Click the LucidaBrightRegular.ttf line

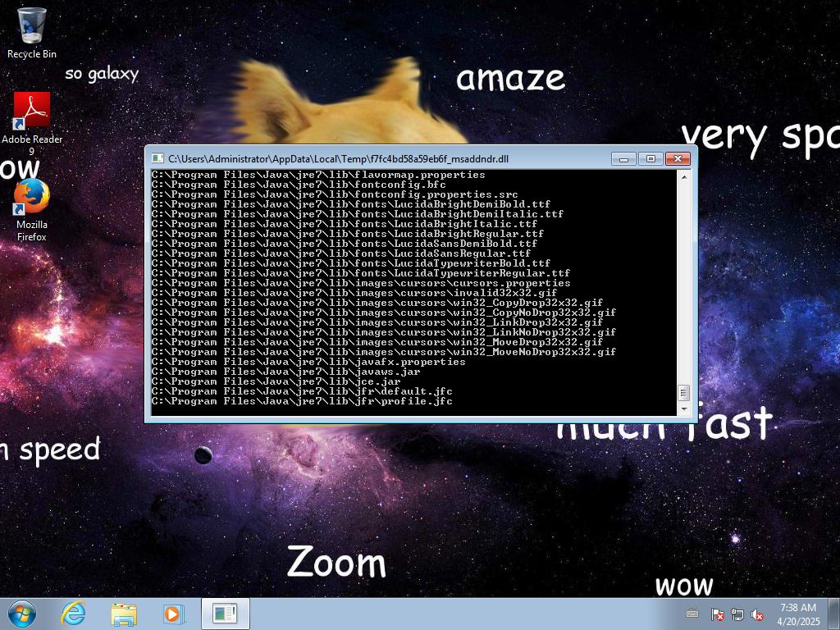pos(348,234)
